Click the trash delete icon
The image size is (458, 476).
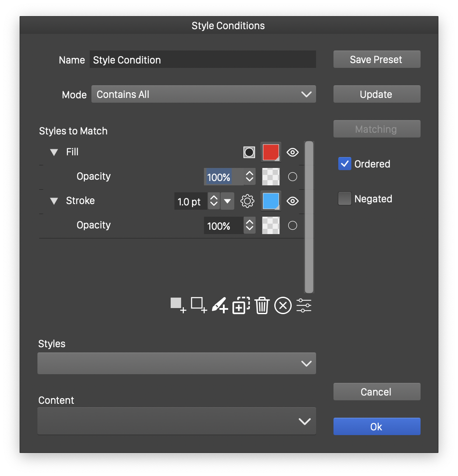click(262, 305)
